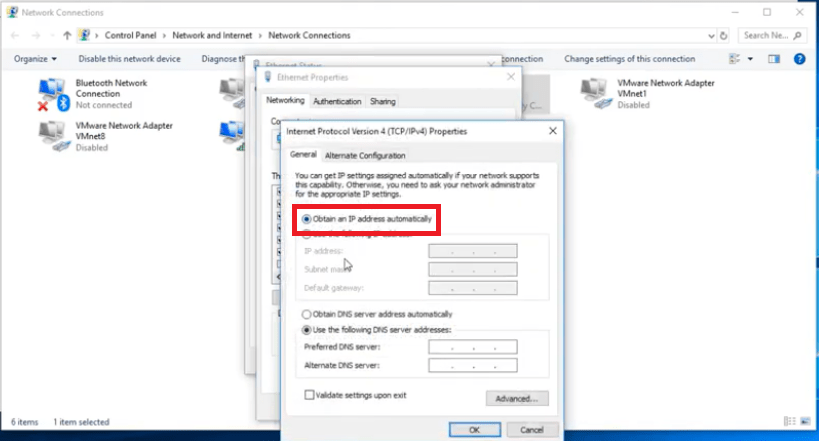This screenshot has height=441, width=819.
Task: Click the Advanced... button
Action: (516, 399)
